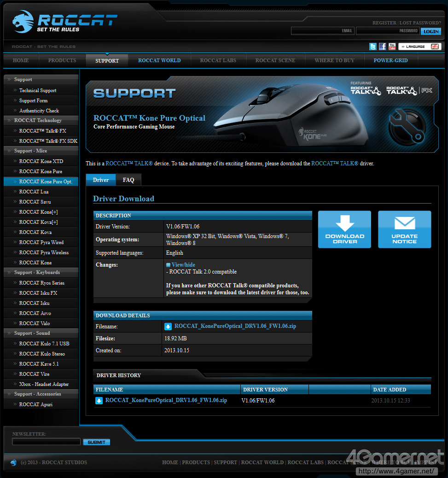Viewport: 448px width, 478px height.
Task: Focus the PASSWORD login field
Action: [x=388, y=31]
